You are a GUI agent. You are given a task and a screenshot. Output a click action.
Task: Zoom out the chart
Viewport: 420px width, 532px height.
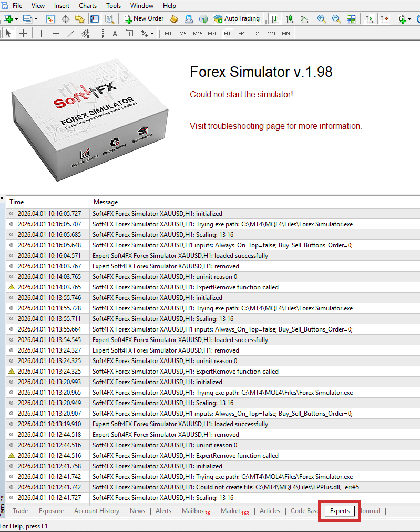336,19
